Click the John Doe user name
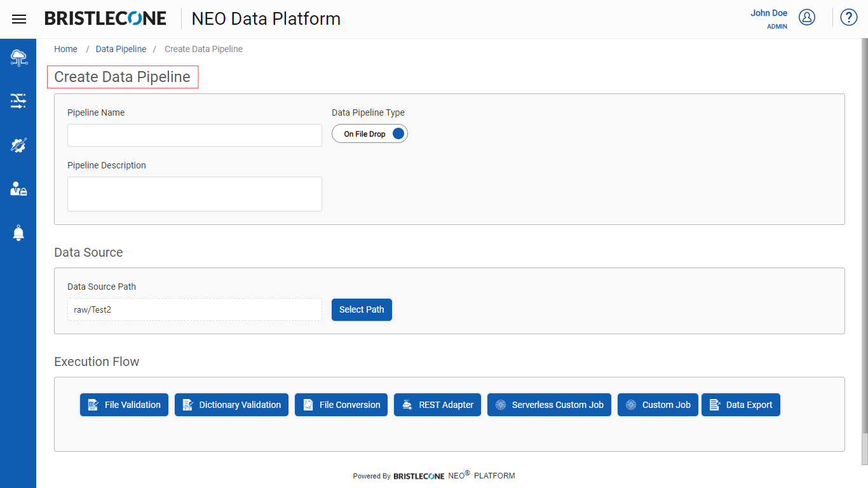 (x=769, y=13)
